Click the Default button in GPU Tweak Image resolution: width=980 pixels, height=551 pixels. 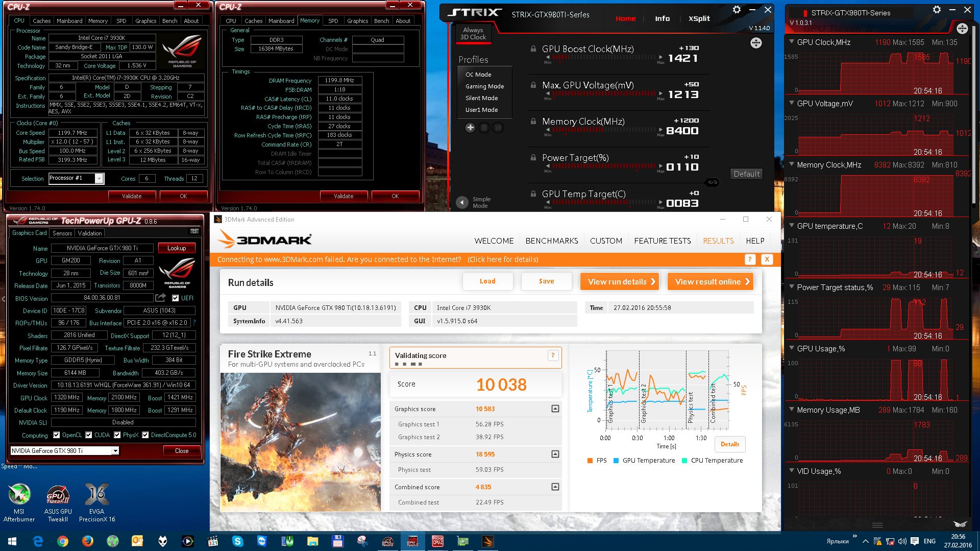click(746, 174)
